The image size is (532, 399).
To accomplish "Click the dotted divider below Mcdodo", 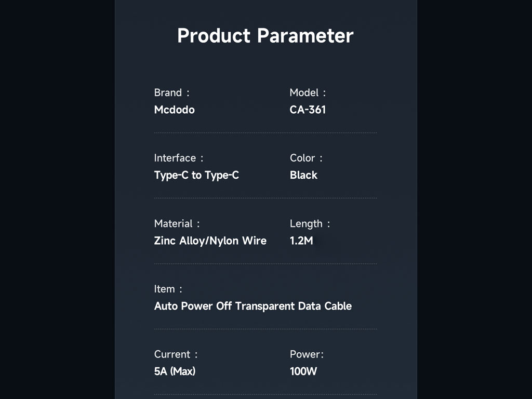I will coord(265,133).
